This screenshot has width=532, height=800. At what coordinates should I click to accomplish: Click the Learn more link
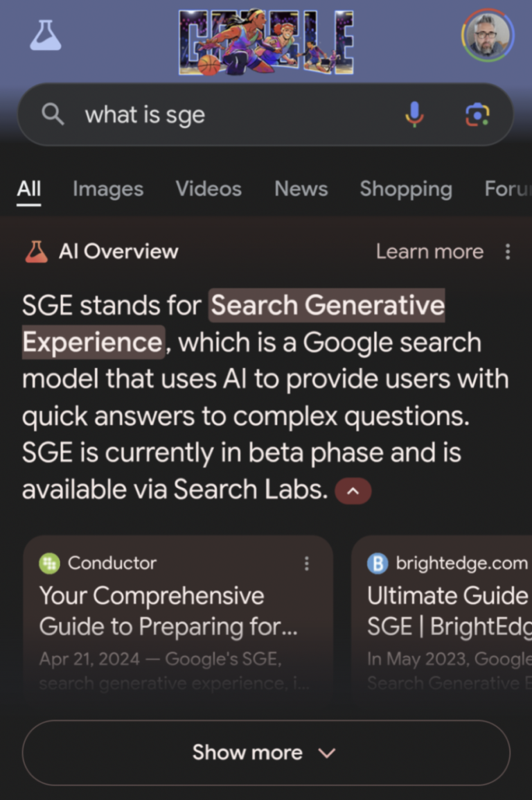pyautogui.click(x=429, y=252)
